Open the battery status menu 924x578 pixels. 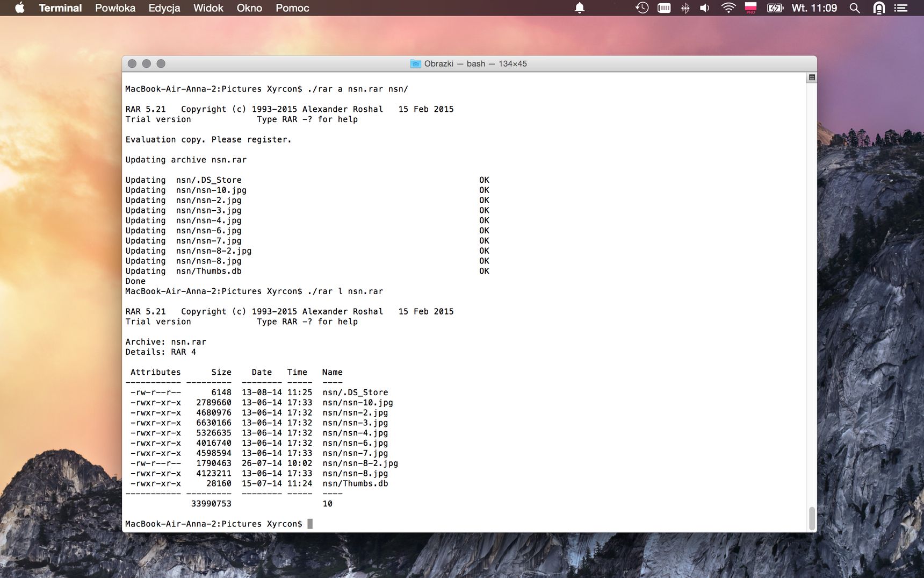click(x=775, y=8)
